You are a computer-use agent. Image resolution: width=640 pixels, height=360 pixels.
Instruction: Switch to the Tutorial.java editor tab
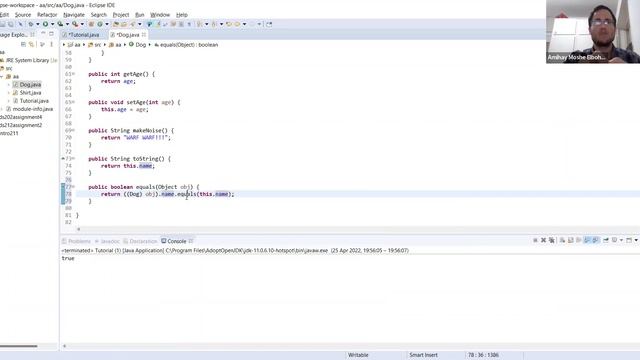pos(84,35)
